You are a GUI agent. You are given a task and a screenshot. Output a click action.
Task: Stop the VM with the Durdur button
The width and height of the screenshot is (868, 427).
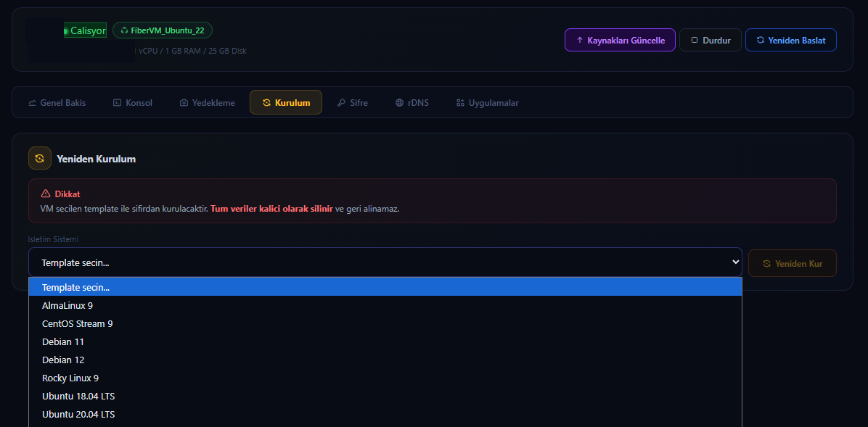click(711, 40)
